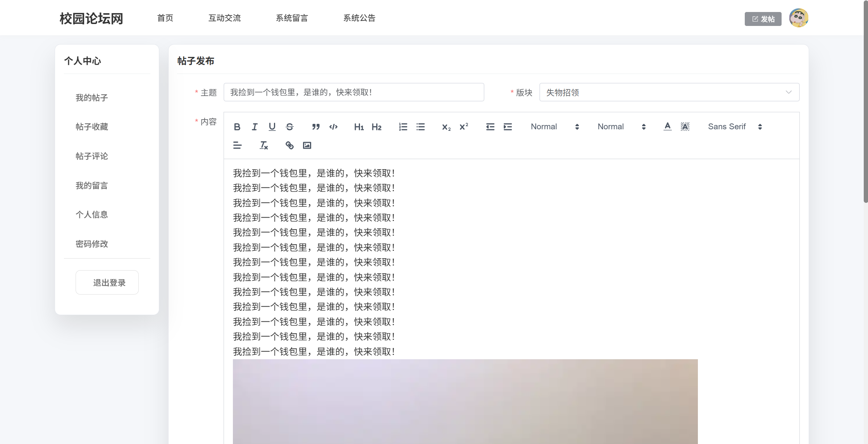
Task: Toggle italic text formatting
Action: coord(255,127)
